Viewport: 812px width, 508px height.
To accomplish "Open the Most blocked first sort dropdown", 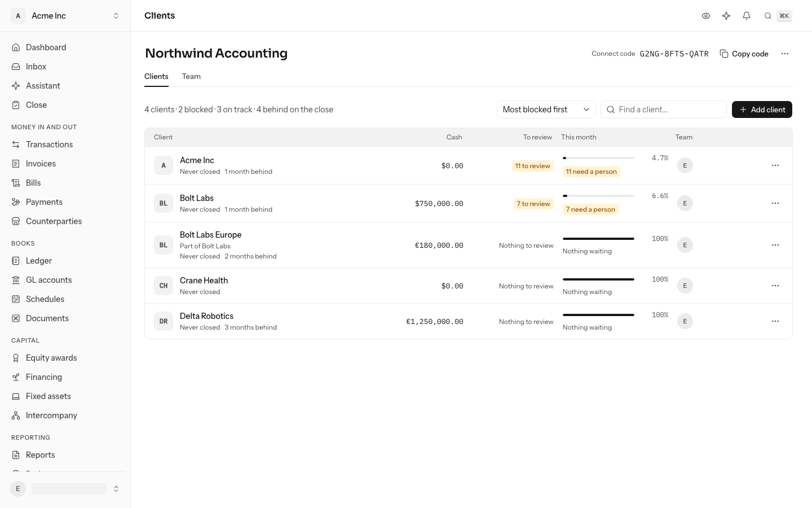I will [x=546, y=110].
